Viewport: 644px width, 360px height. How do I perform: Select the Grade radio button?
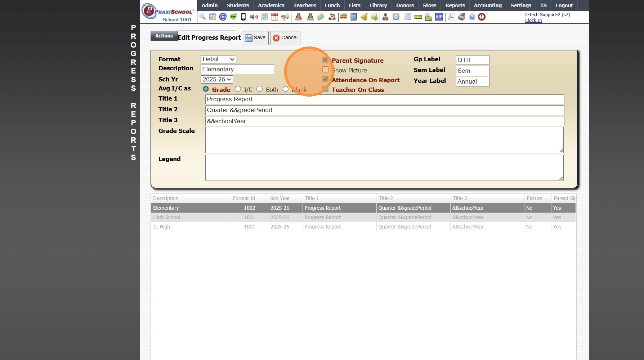tap(206, 89)
